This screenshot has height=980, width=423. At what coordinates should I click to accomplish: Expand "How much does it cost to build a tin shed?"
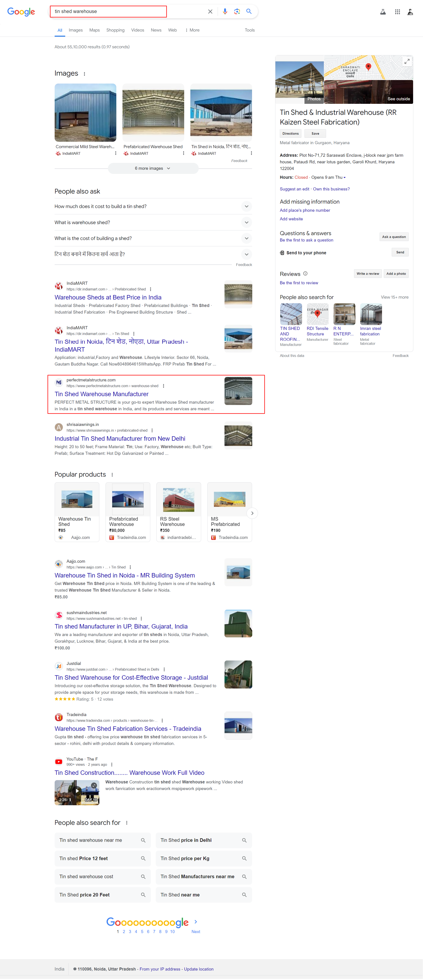click(x=246, y=206)
